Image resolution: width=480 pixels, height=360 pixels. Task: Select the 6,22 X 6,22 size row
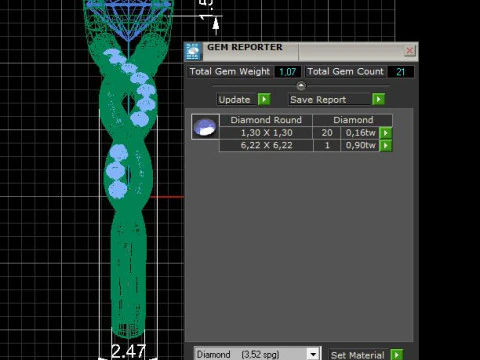[x=266, y=145]
